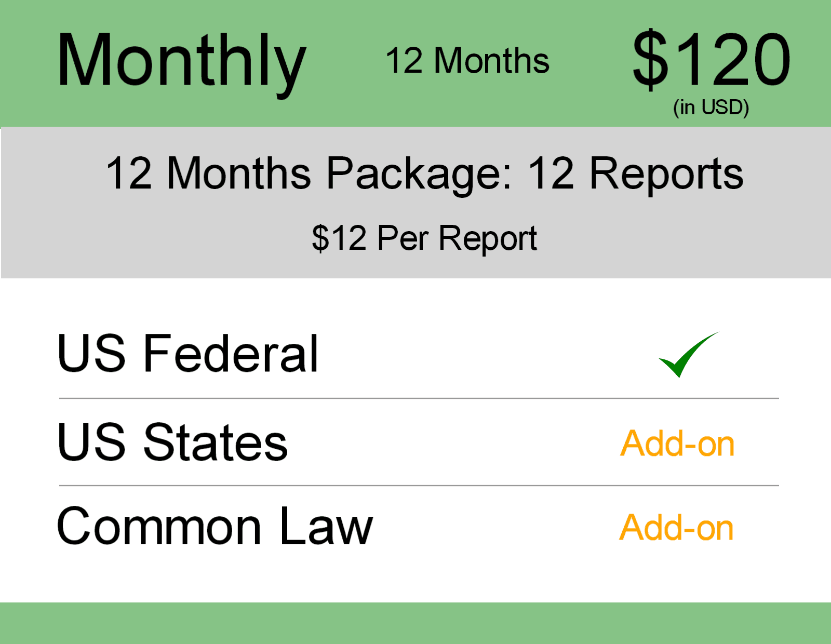Viewport: 831px width, 644px height.
Task: Click the $12 Per Report text
Action: coord(424,238)
